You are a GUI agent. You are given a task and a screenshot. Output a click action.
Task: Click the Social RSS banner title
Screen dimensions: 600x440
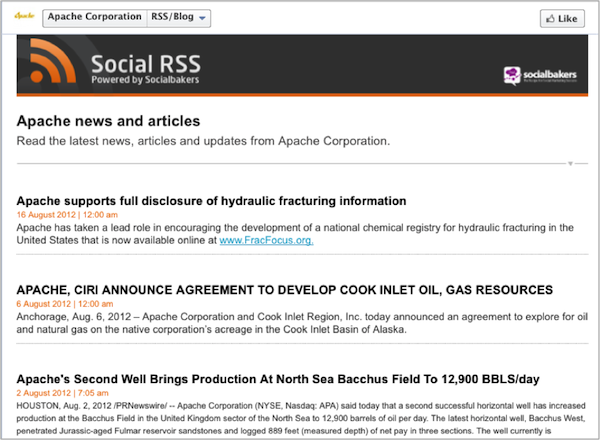pyautogui.click(x=146, y=64)
